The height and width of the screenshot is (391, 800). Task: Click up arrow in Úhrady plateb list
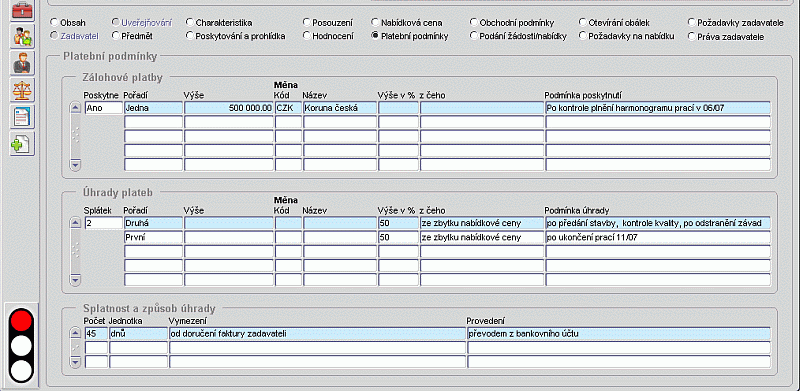tap(76, 223)
